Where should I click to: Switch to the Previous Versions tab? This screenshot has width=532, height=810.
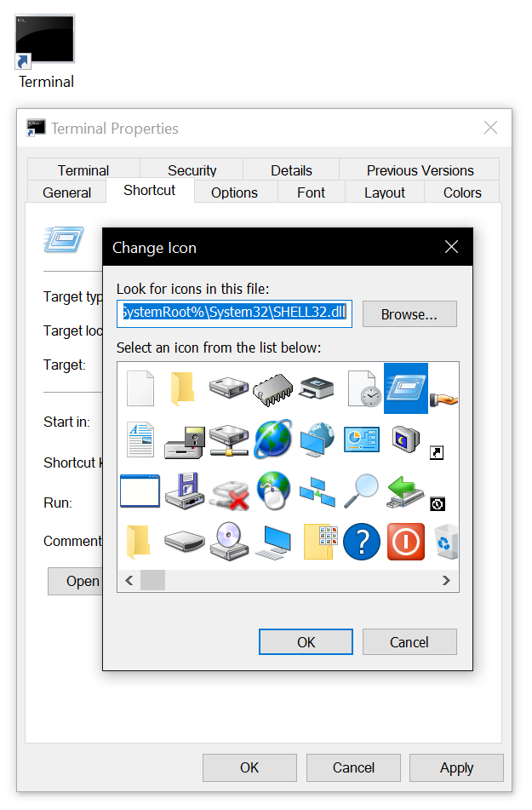pos(420,170)
